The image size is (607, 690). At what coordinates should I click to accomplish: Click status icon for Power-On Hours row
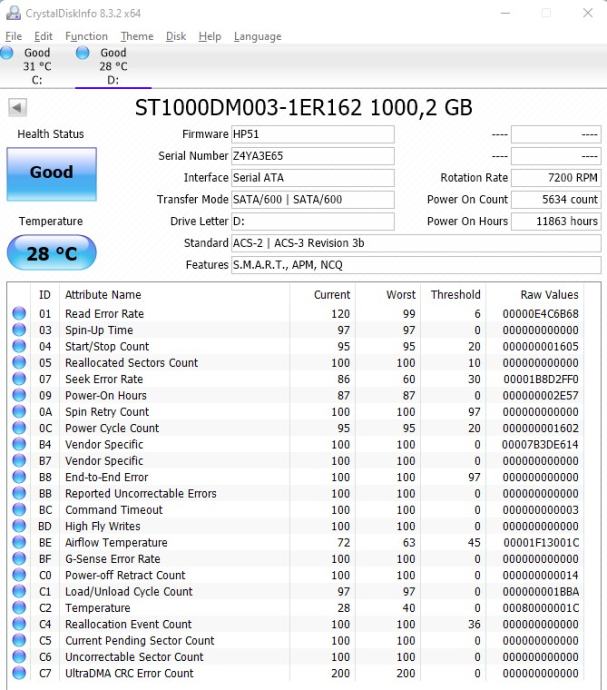coord(19,395)
